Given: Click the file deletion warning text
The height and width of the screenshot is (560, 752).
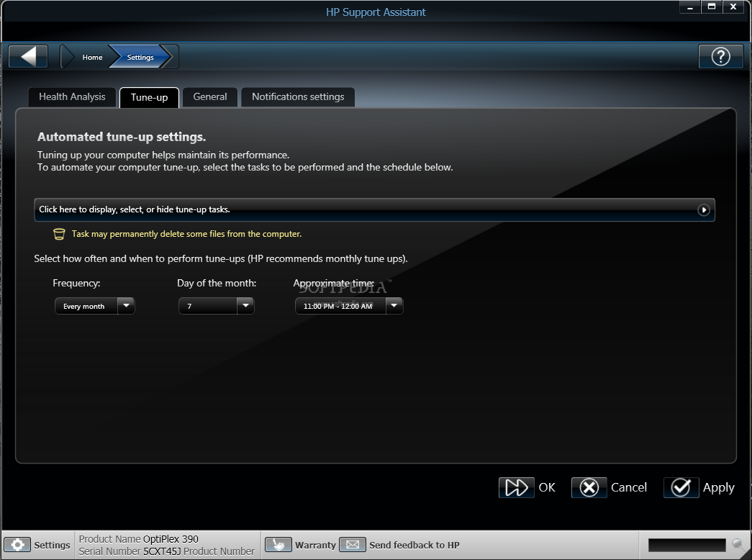Looking at the screenshot, I should 186,234.
